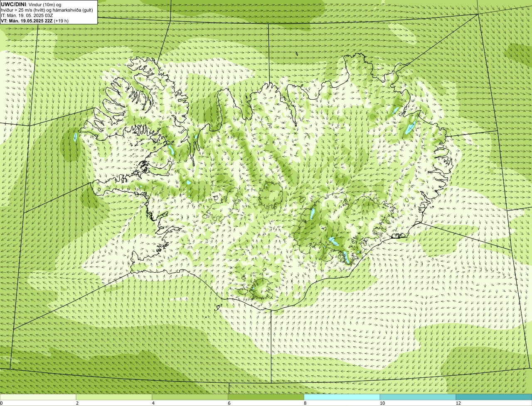The width and height of the screenshot is (532, 406).
Task: Click the '(+19 h)' forecast offset text
Action: 61,20
